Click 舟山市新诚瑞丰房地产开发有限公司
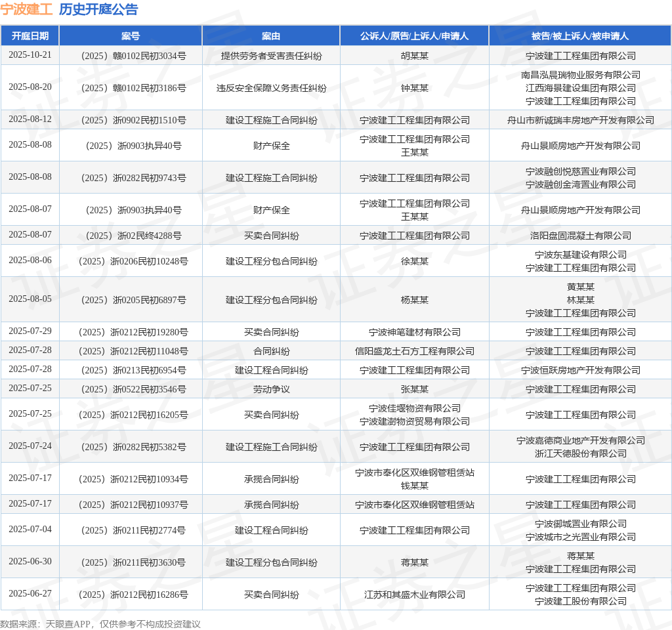The width and height of the screenshot is (672, 630). pyautogui.click(x=581, y=120)
